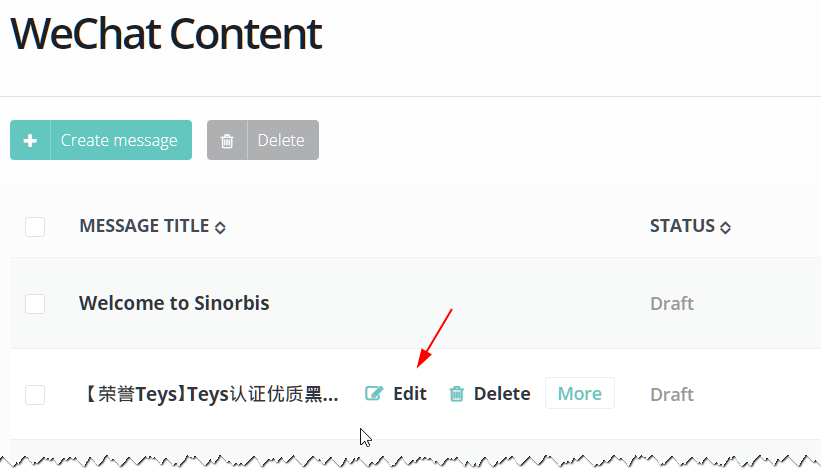The image size is (821, 476).
Task: Click the plus icon on Create message
Action: click(x=30, y=141)
